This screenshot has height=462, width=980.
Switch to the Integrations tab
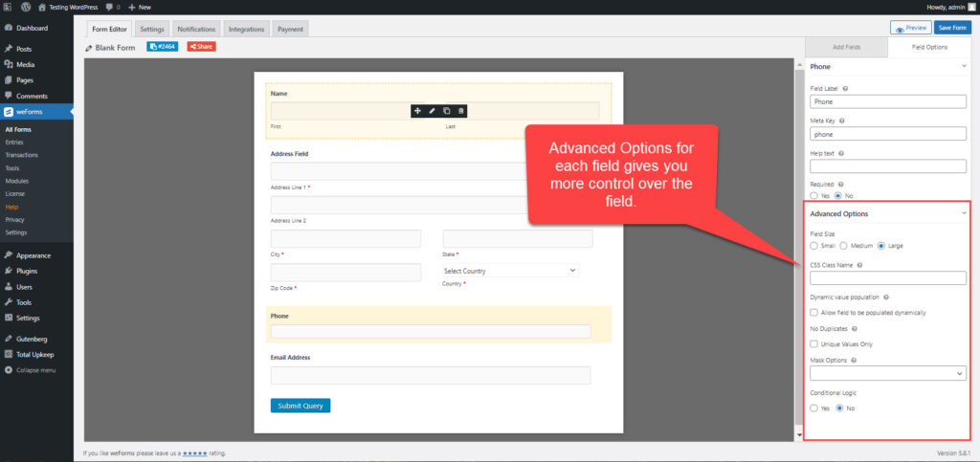click(246, 29)
